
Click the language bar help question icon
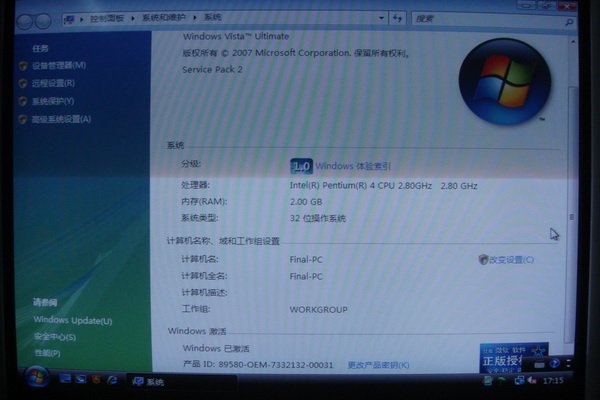click(554, 363)
